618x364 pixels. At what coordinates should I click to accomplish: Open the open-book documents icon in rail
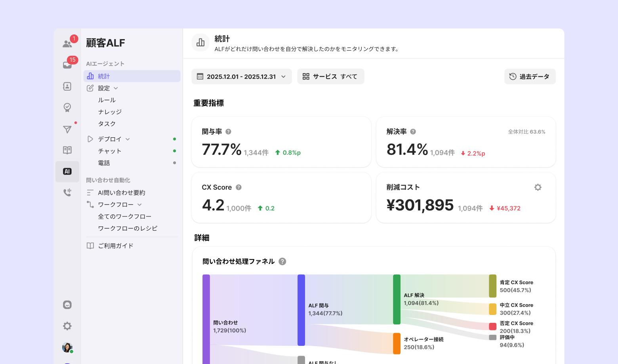pos(67,150)
